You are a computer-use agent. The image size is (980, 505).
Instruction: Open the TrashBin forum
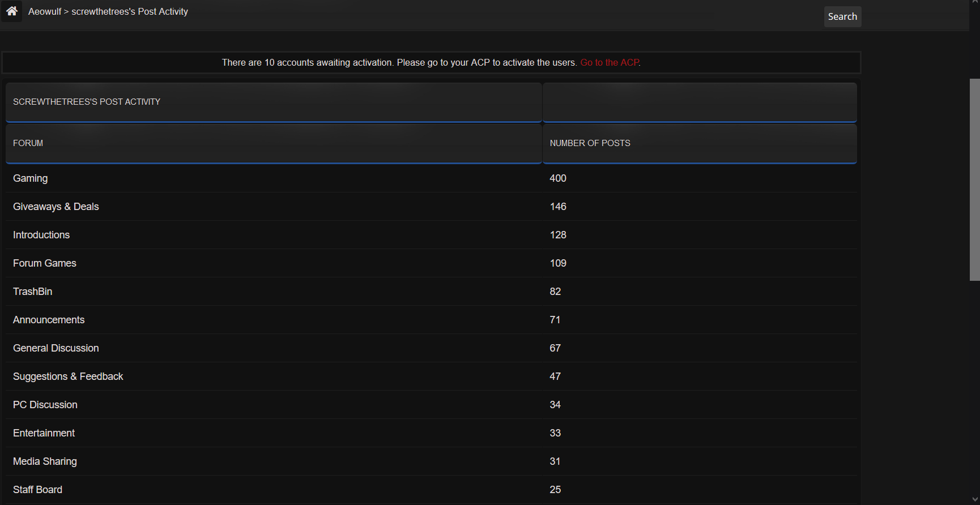point(33,292)
